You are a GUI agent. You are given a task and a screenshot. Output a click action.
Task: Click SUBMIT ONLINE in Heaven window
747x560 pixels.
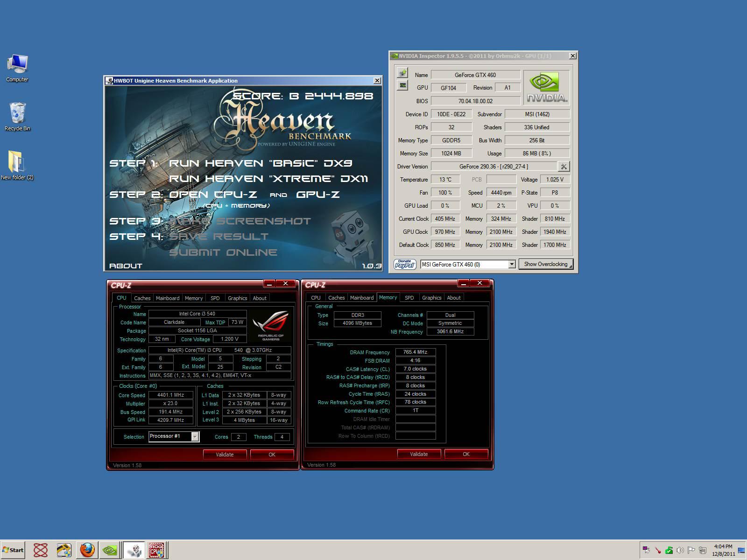coord(223,252)
